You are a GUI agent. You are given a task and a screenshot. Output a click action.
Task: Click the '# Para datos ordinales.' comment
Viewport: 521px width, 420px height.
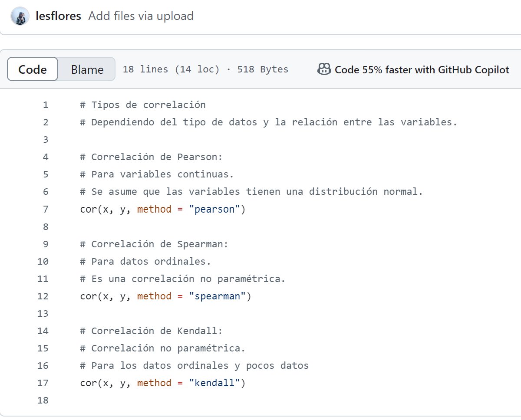tap(145, 261)
